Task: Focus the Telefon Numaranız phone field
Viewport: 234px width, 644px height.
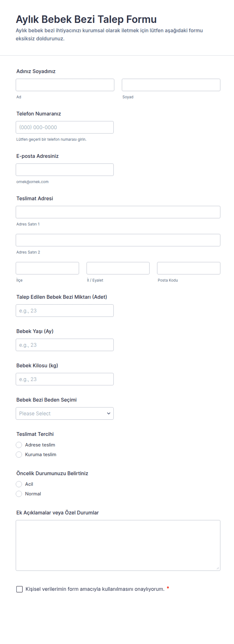Action: pyautogui.click(x=65, y=127)
